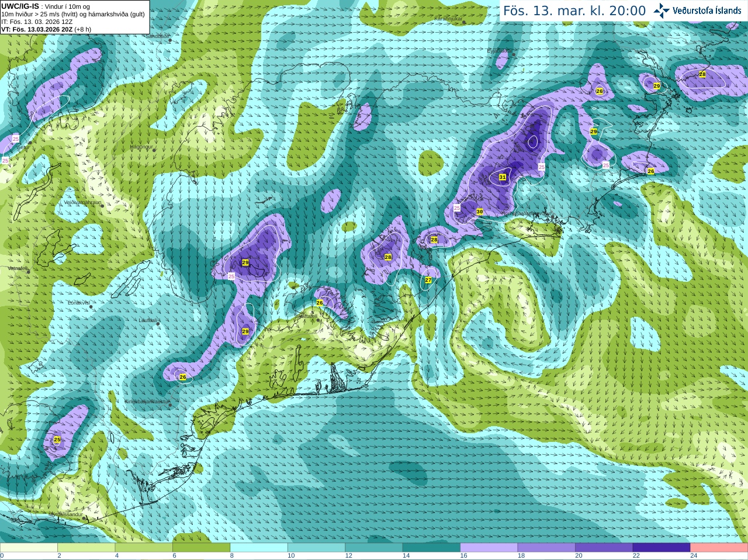Click the legend scale value 16

[x=464, y=556]
